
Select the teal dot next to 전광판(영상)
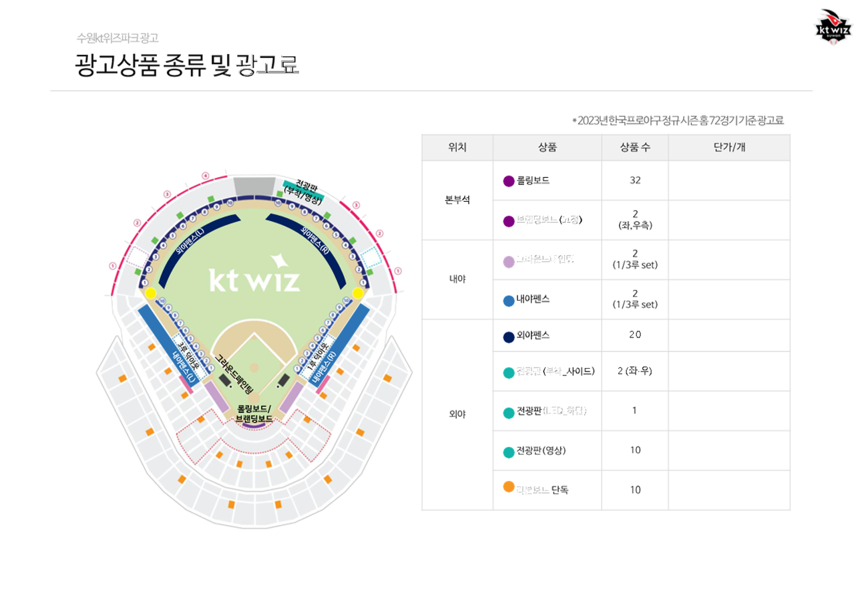point(509,452)
